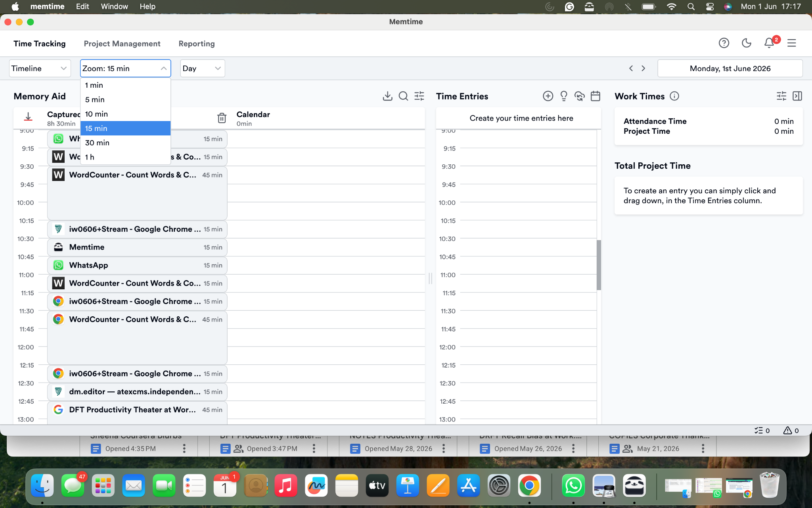Select WordCounter 15 min entry at 11:00

pyautogui.click(x=137, y=283)
